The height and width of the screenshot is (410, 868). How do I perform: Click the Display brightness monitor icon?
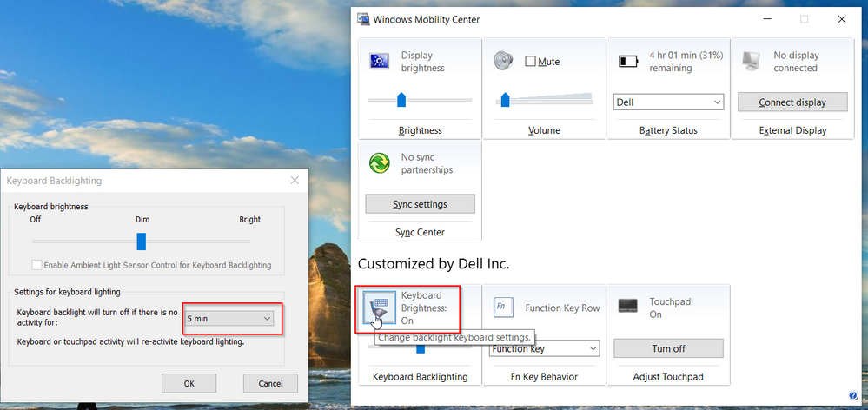[x=381, y=62]
